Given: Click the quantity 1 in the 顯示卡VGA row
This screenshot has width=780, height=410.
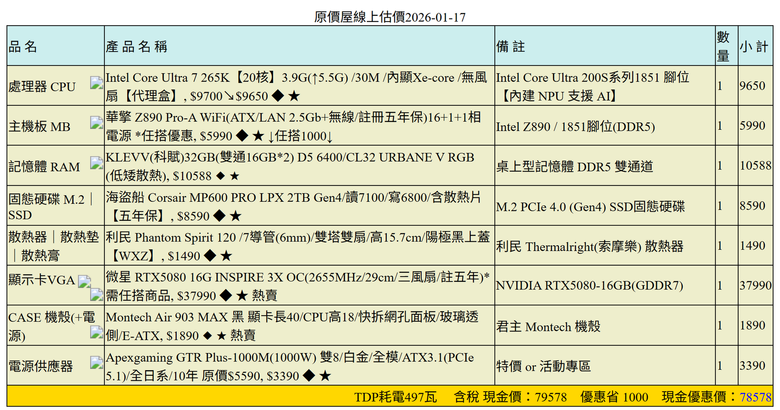Looking at the screenshot, I should click(x=719, y=286).
